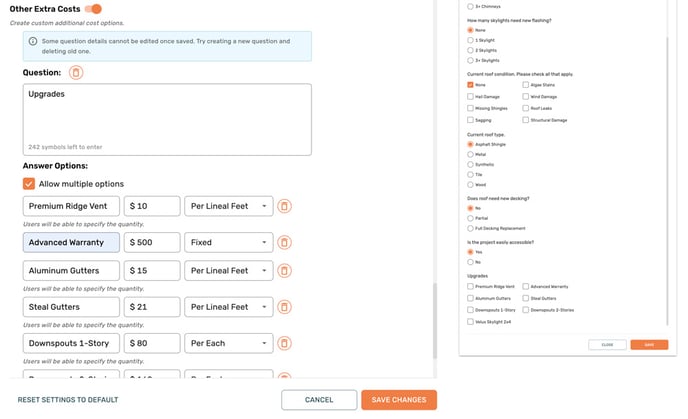The width and height of the screenshot is (688, 419).
Task: Click the $ 21 price field
Action: pos(152,307)
